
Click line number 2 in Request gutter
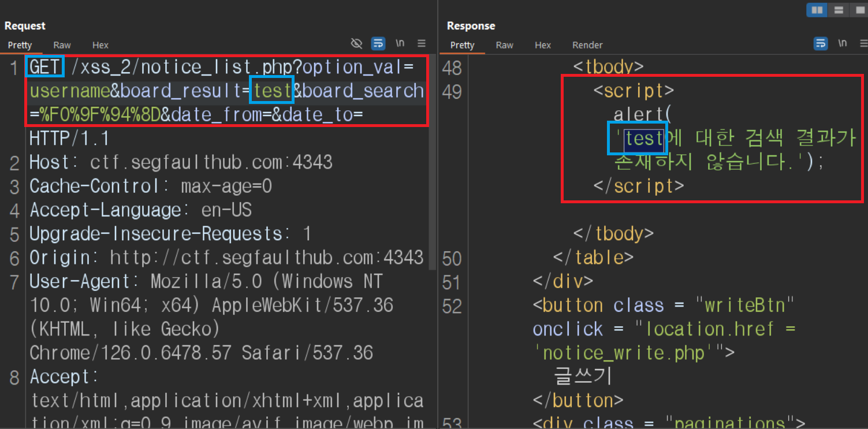click(15, 163)
